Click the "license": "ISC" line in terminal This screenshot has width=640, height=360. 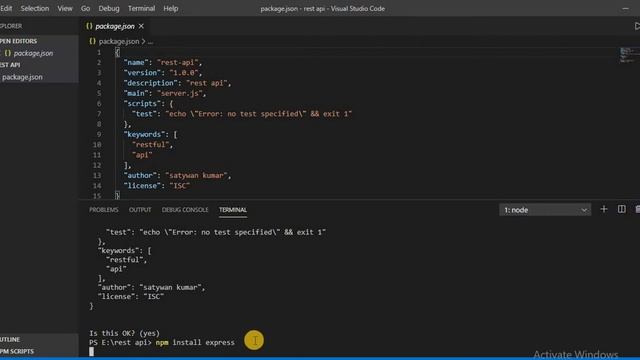click(131, 297)
